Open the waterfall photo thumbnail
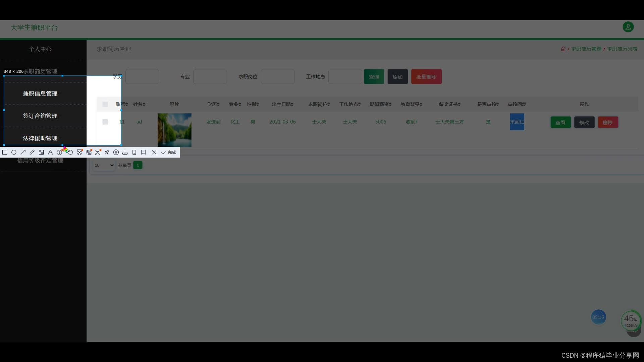This screenshot has width=644, height=362. [x=174, y=130]
